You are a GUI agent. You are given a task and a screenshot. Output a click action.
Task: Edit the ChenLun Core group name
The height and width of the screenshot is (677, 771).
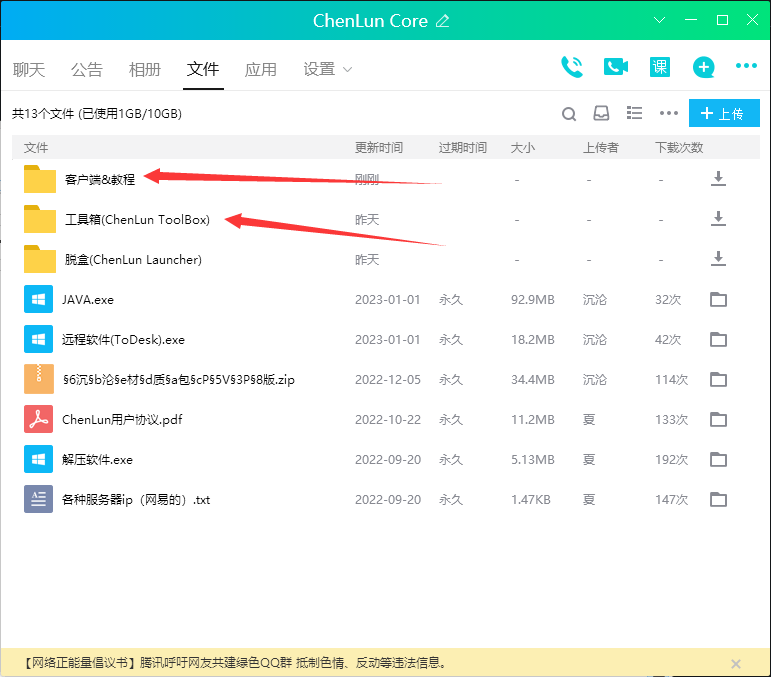443,21
